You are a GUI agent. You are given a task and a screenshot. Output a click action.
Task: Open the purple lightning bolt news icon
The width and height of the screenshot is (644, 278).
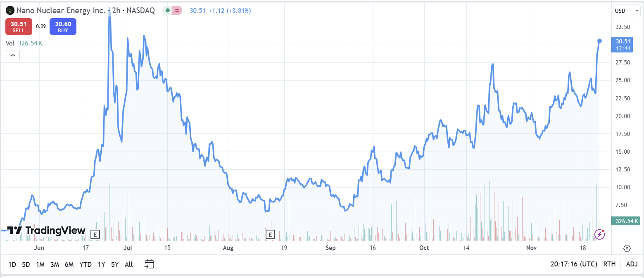pos(599,234)
